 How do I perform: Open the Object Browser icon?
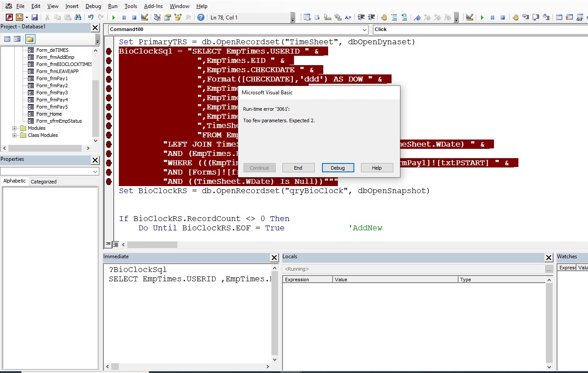(x=178, y=17)
